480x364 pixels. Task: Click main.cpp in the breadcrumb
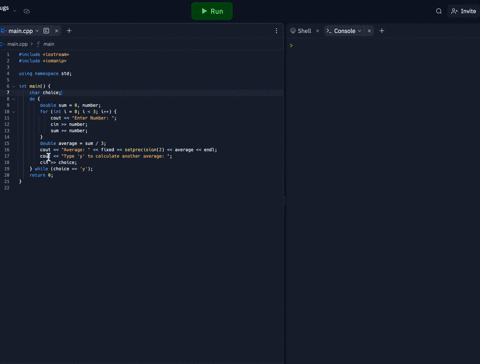click(x=17, y=44)
